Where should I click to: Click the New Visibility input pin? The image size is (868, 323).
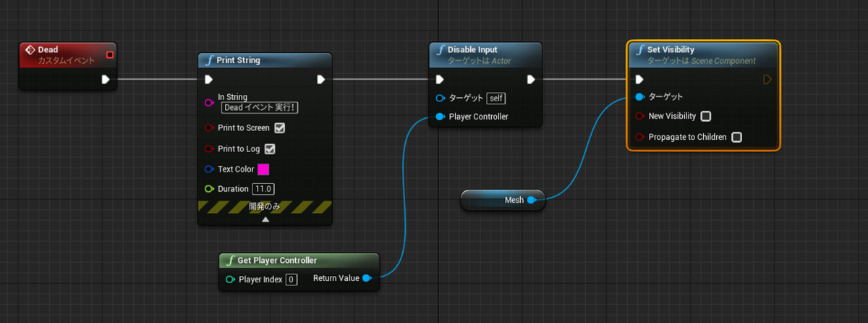point(639,116)
